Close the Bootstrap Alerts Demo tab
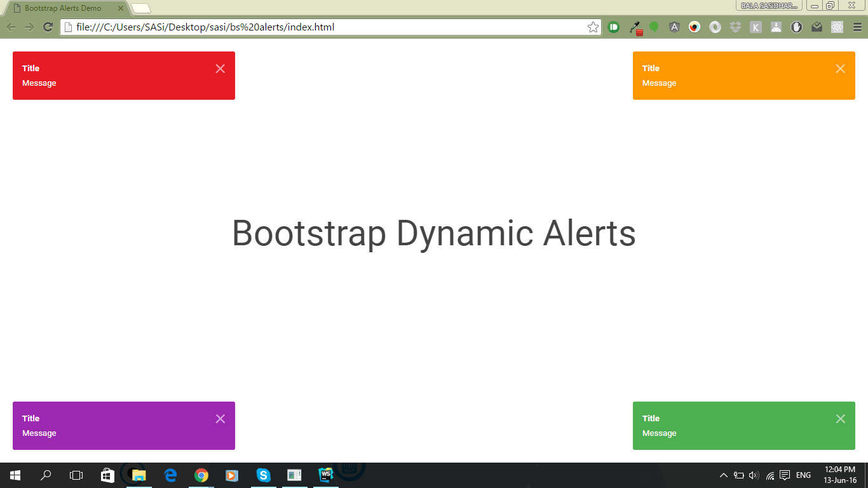 [121, 8]
